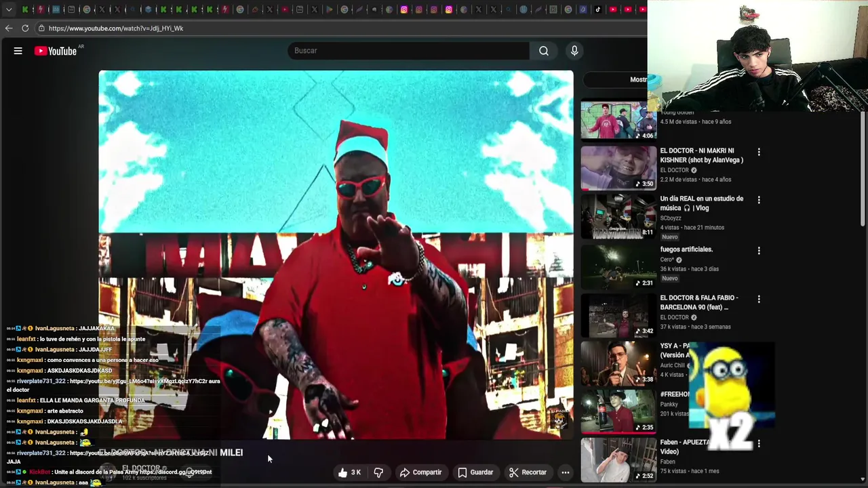Switch to the TikTok browser tab
The width and height of the screenshot is (868, 488).
(x=598, y=9)
